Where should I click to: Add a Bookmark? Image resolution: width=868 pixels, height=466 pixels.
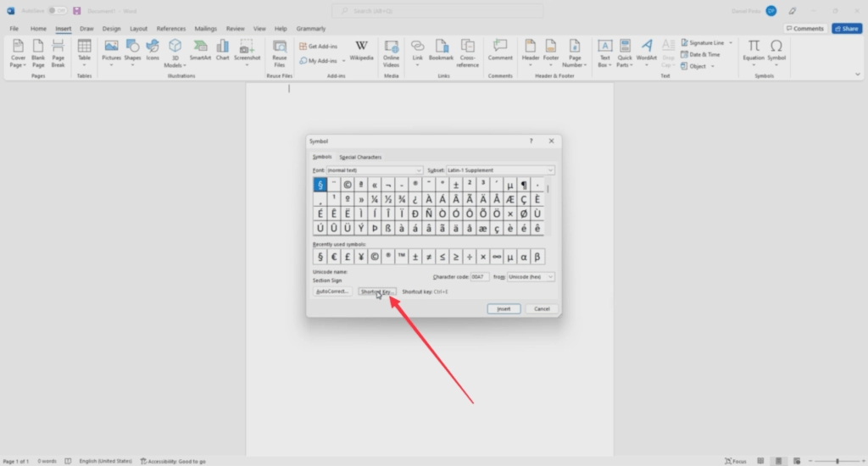pyautogui.click(x=441, y=51)
